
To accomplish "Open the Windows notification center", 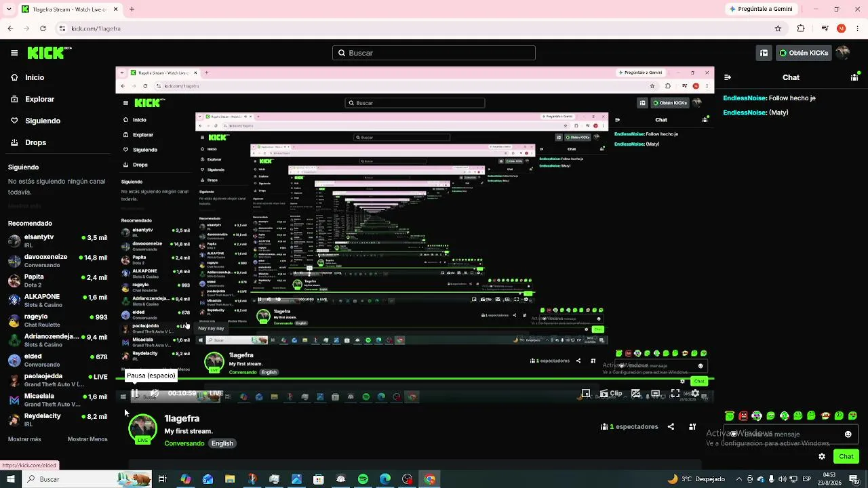I will [854, 479].
